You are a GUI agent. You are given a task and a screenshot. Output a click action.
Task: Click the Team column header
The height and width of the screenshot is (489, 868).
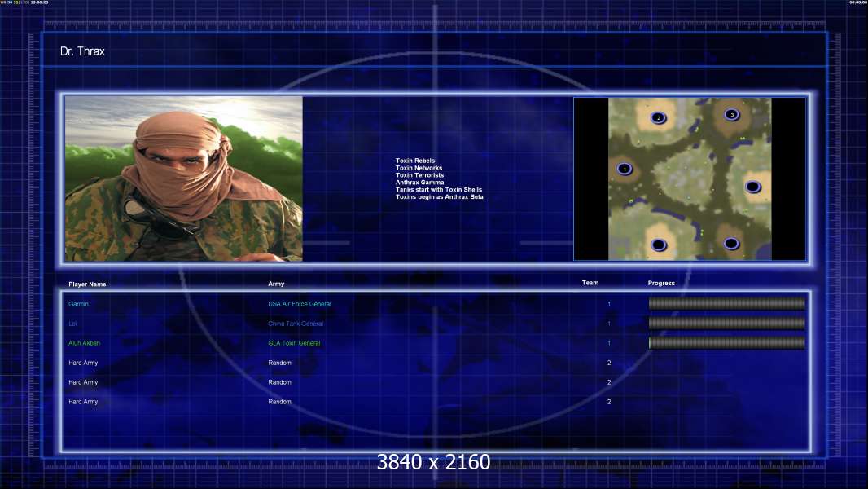click(x=590, y=283)
